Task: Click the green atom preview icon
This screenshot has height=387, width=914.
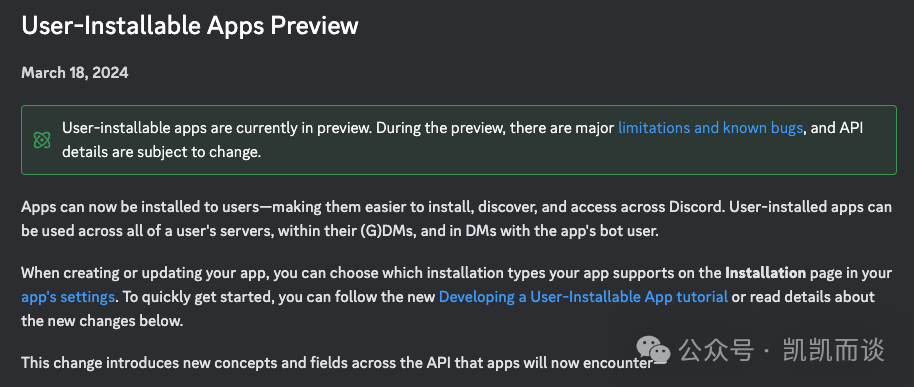Action: coord(42,140)
